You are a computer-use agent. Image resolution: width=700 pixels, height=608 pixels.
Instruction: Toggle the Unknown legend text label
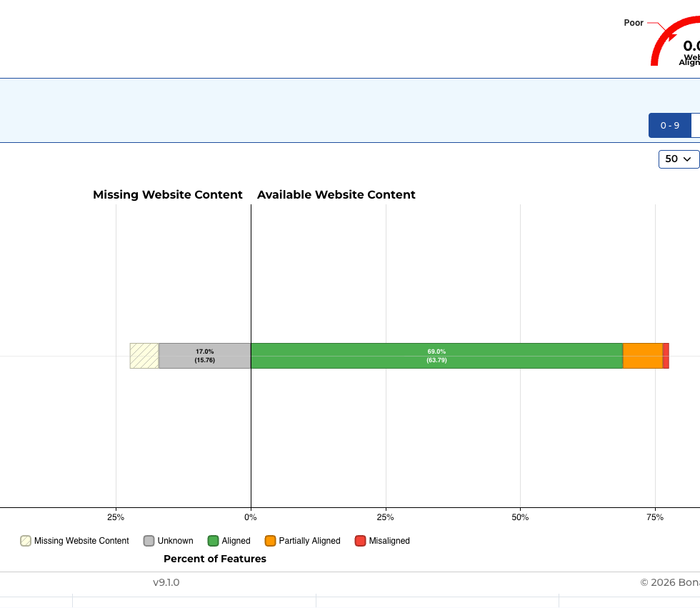(x=175, y=541)
